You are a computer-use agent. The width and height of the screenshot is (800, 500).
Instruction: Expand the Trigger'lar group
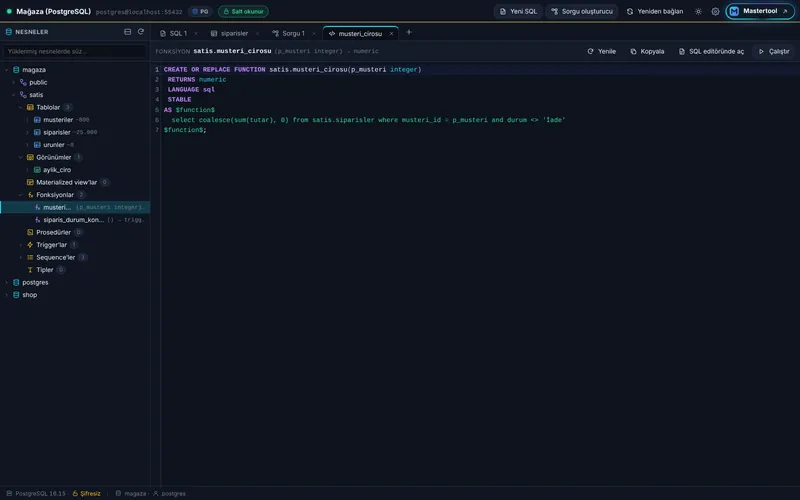[x=20, y=245]
